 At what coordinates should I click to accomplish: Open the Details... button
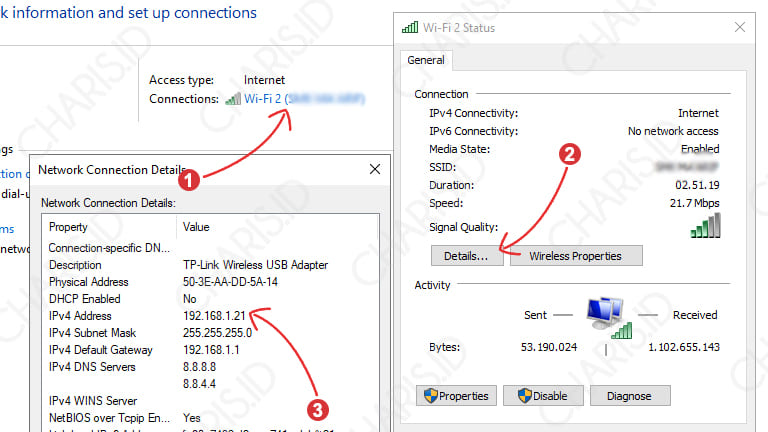466,256
